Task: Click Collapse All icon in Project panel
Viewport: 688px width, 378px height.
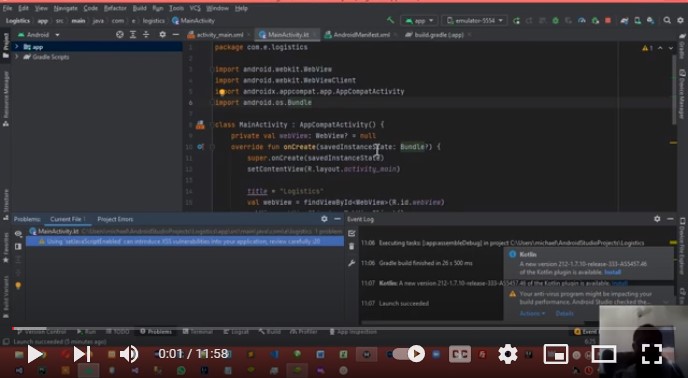Action: pos(146,34)
